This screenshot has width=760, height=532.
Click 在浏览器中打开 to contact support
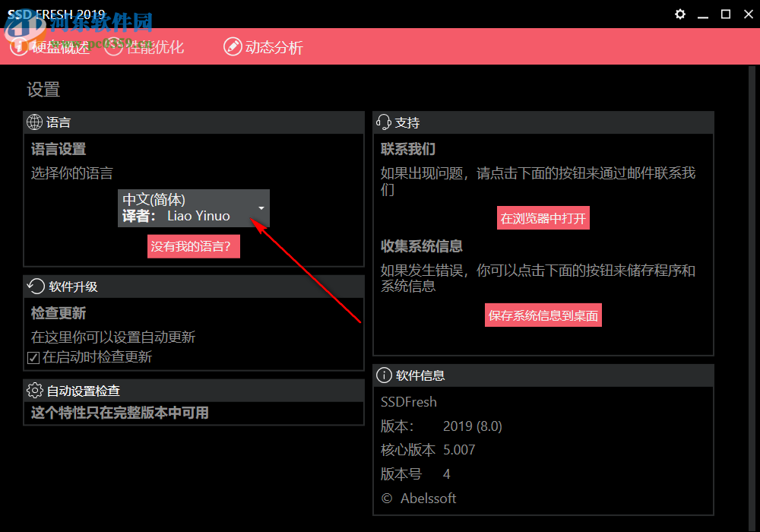(543, 218)
